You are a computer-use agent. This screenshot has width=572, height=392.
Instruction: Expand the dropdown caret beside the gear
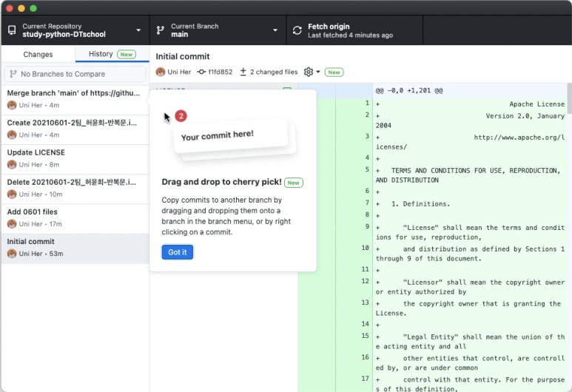318,72
